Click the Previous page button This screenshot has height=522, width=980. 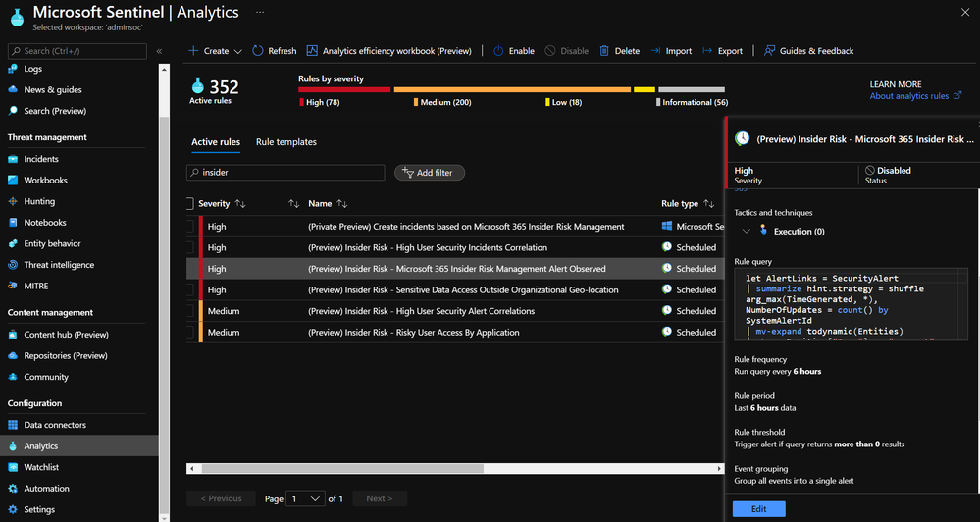pyautogui.click(x=221, y=498)
